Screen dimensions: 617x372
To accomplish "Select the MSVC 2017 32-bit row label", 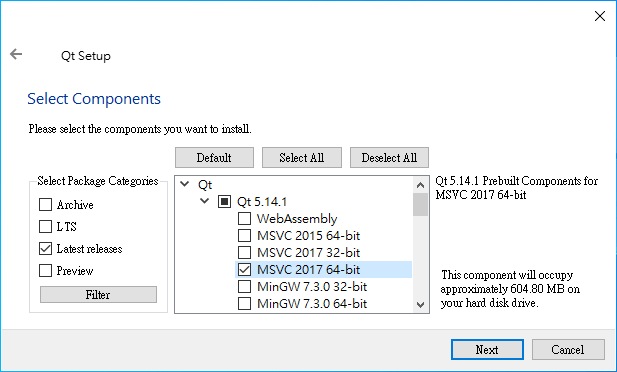I will tap(308, 252).
